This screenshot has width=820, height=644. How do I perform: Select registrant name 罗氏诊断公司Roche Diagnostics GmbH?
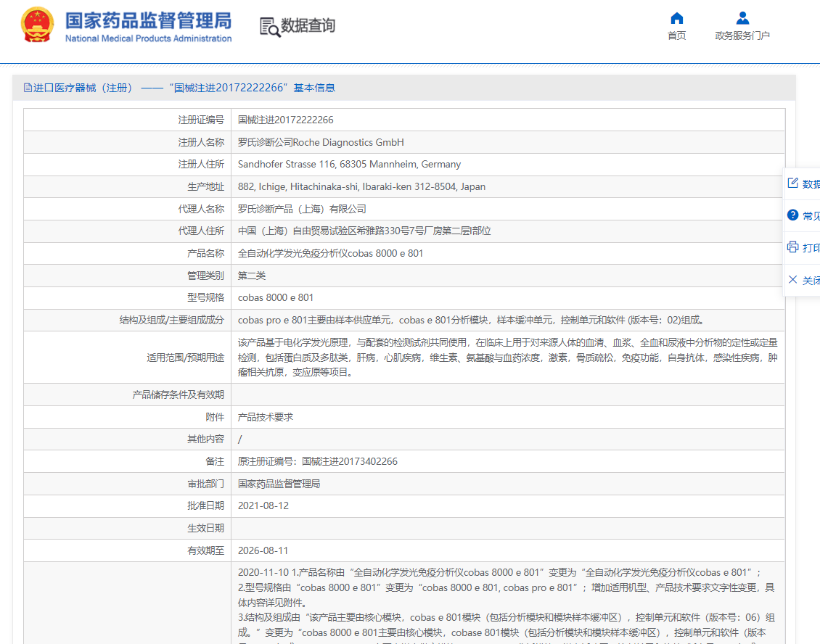[x=321, y=142]
